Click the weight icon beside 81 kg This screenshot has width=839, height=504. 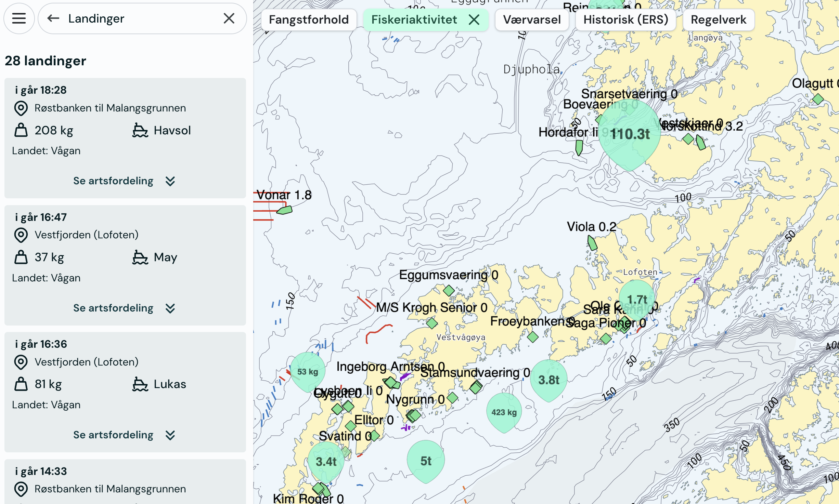[x=21, y=384]
